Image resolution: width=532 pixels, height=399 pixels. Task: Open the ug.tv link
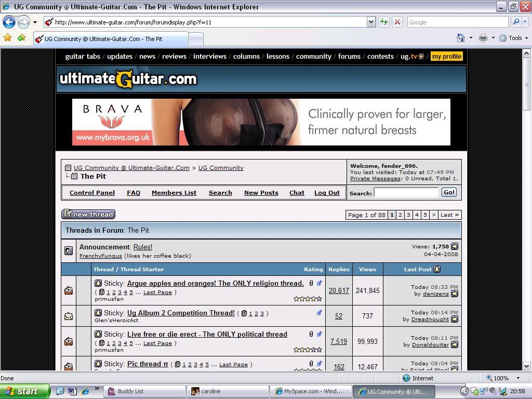click(412, 56)
